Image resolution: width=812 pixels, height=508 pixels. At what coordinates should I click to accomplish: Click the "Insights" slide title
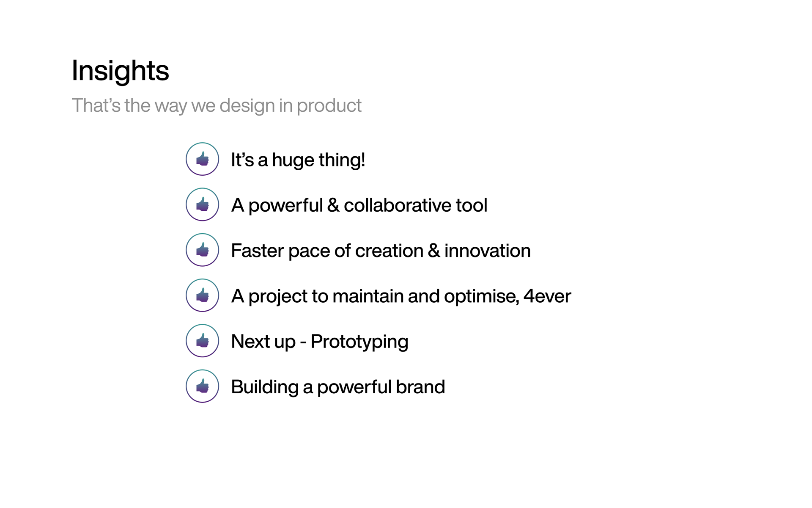tap(121, 71)
